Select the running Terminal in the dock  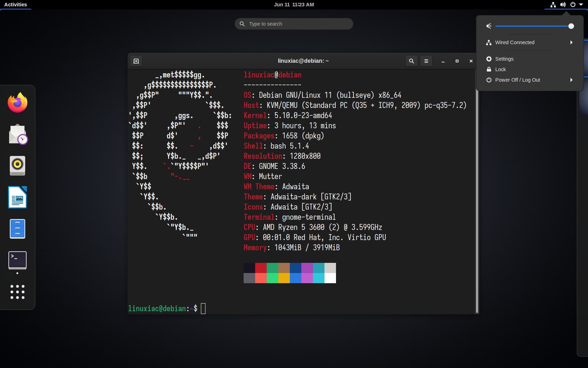(x=17, y=260)
